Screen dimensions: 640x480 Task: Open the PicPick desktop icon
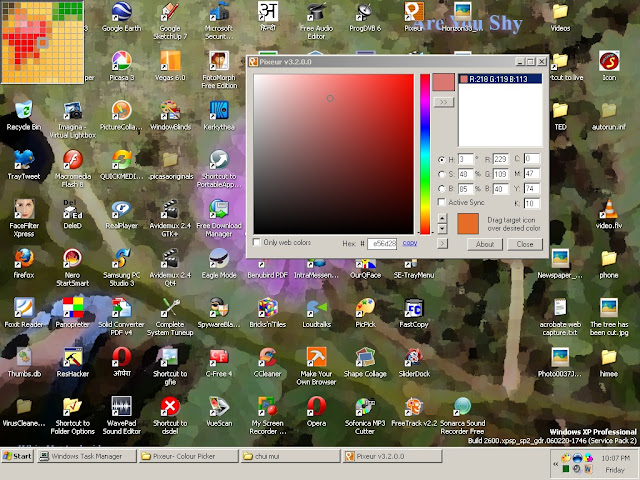(x=365, y=313)
